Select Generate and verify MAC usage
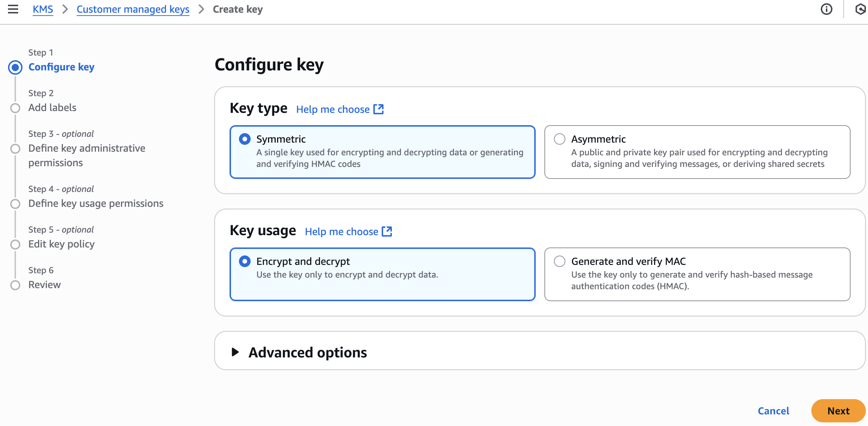Image resolution: width=868 pixels, height=426 pixels. tap(560, 261)
